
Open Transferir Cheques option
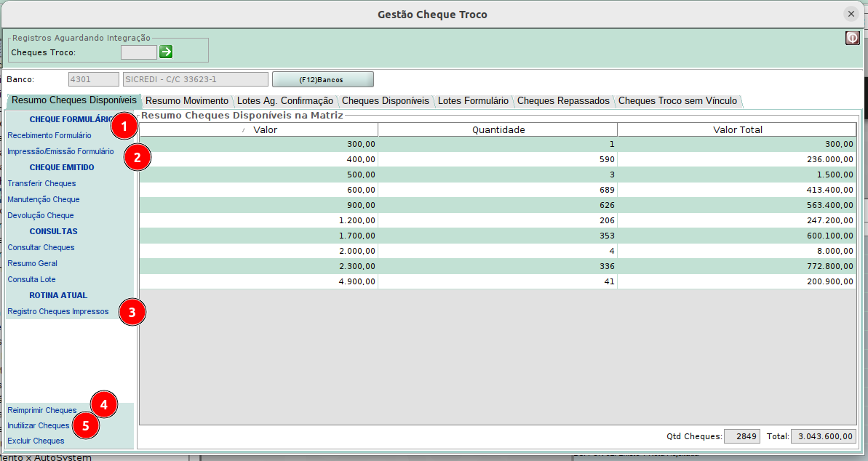point(41,183)
